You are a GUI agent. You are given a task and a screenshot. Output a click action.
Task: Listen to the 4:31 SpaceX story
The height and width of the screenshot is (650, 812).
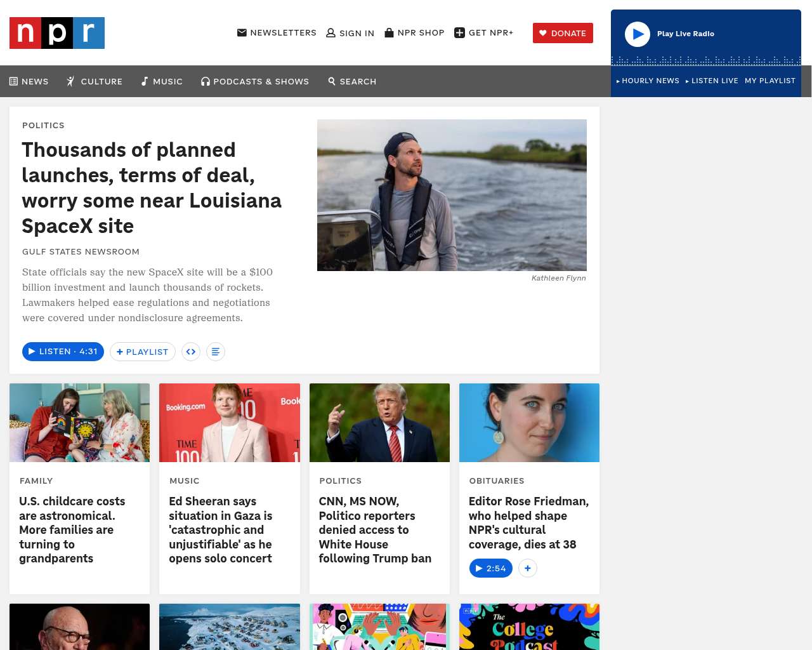(x=63, y=352)
